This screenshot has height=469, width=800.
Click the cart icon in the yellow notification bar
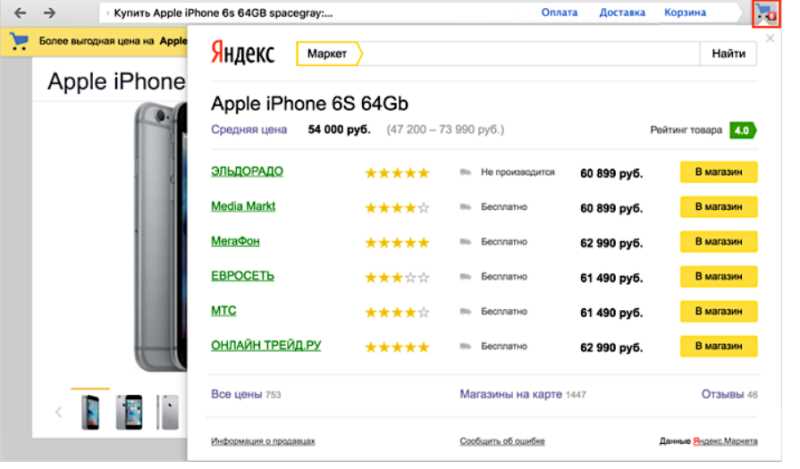coord(18,41)
